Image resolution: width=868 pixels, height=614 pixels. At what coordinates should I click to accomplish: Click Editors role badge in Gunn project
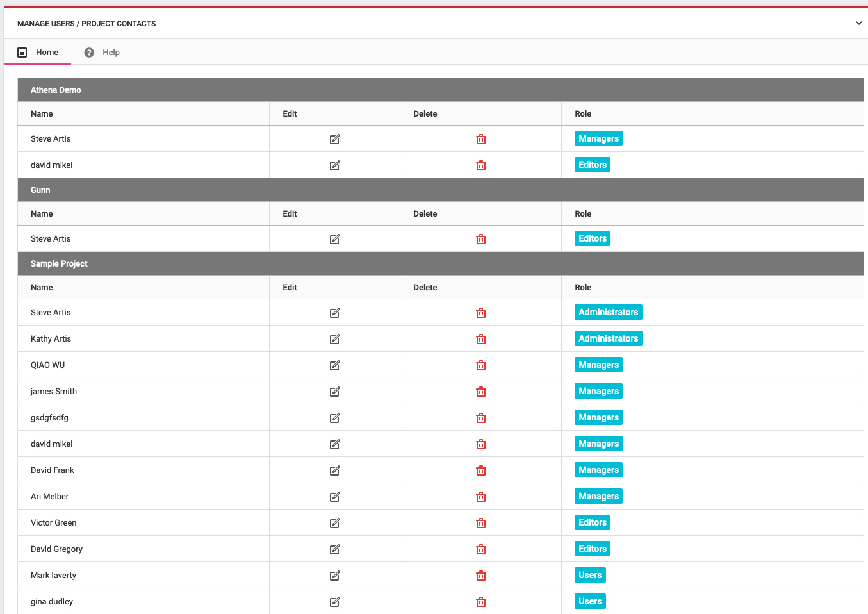point(592,238)
